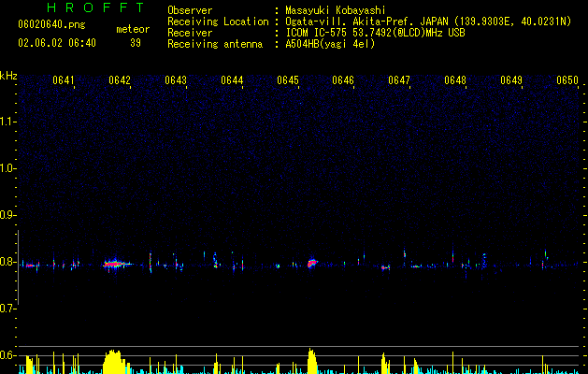Image resolution: width=588 pixels, height=374 pixels.
Task: Click the 1.0 kHz frequency label
Action: click(7, 168)
